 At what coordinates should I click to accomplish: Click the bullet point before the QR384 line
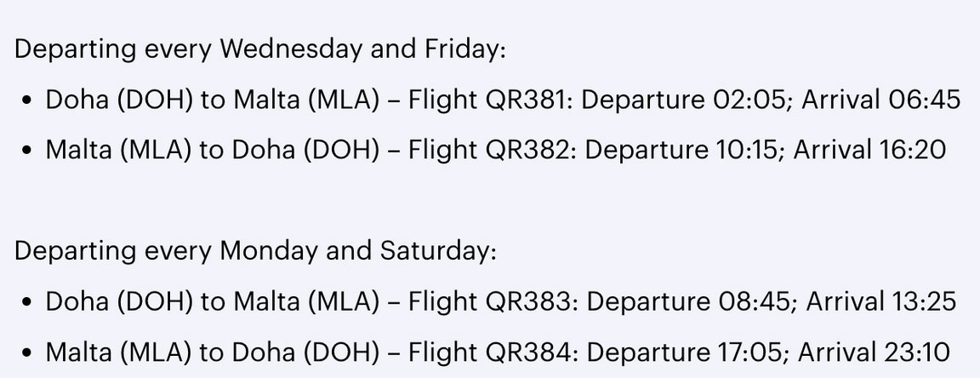pos(26,353)
